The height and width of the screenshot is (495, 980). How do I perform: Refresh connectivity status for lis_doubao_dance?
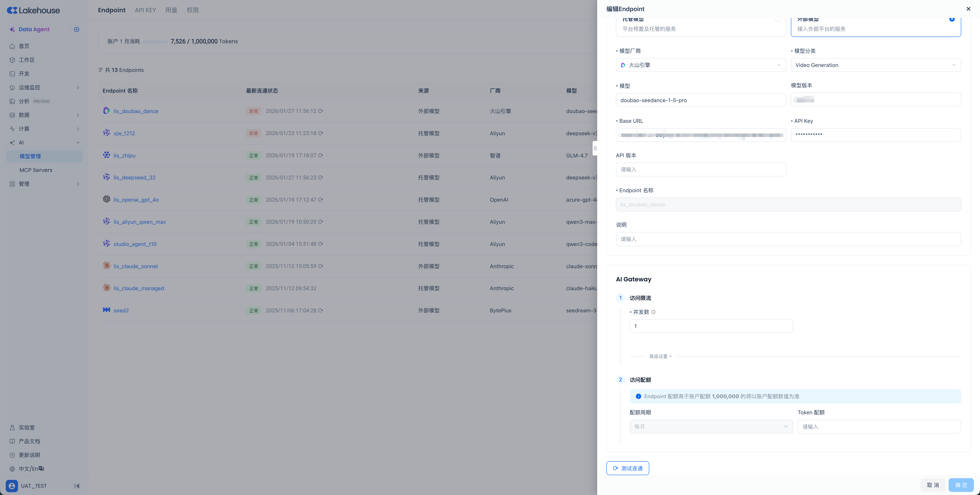(321, 111)
